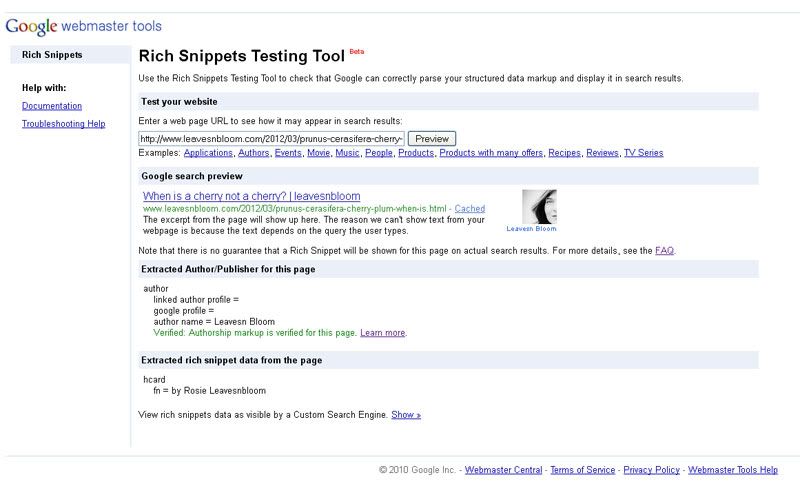Click the red Beta label

(x=357, y=52)
